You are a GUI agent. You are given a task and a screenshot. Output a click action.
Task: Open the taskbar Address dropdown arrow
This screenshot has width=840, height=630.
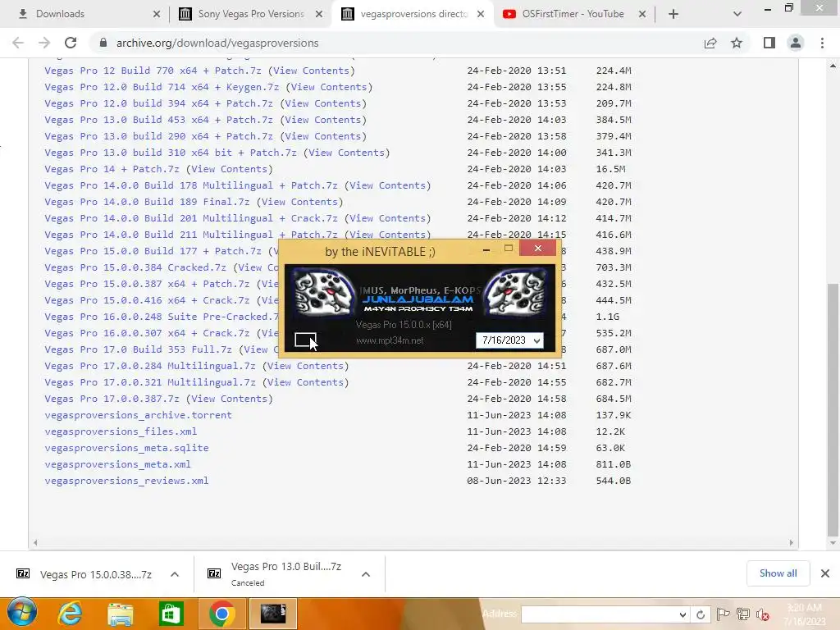(682, 615)
